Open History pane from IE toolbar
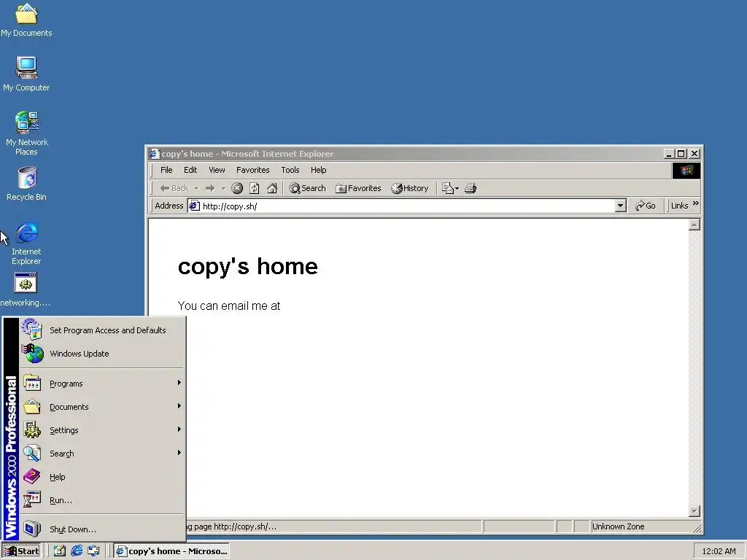The height and width of the screenshot is (560, 747). pyautogui.click(x=410, y=188)
